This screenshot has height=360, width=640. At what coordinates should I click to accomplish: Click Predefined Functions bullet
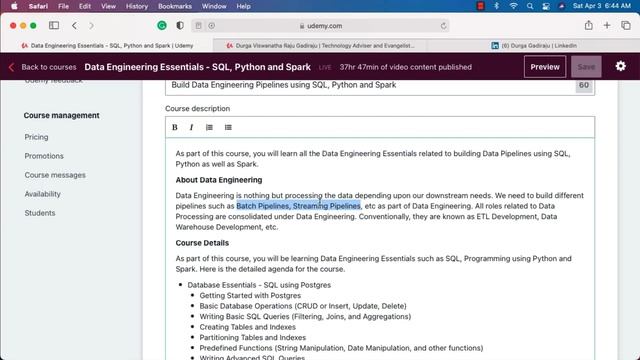[x=341, y=348]
